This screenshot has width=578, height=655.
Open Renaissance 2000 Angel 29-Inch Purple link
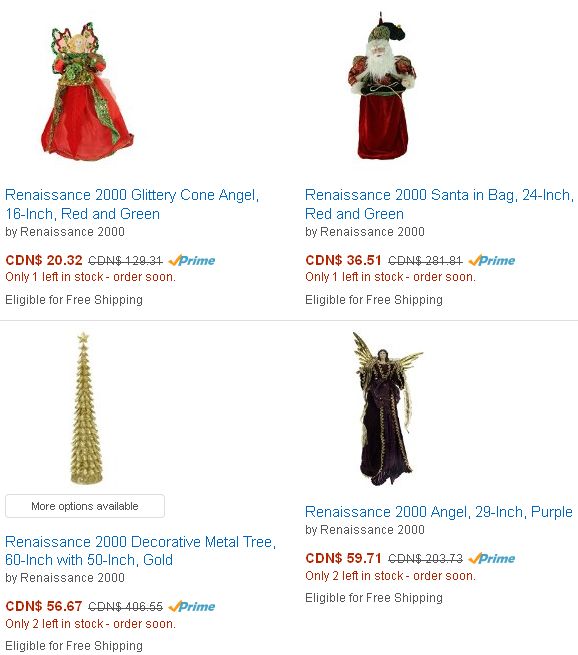point(439,512)
